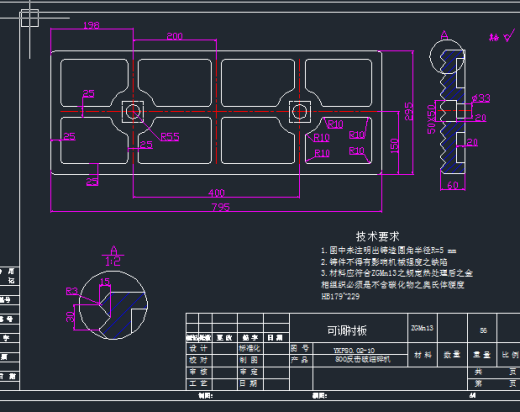Click the 15 dimension in detail A
Screen dimensions: 520x412
click(x=105, y=282)
